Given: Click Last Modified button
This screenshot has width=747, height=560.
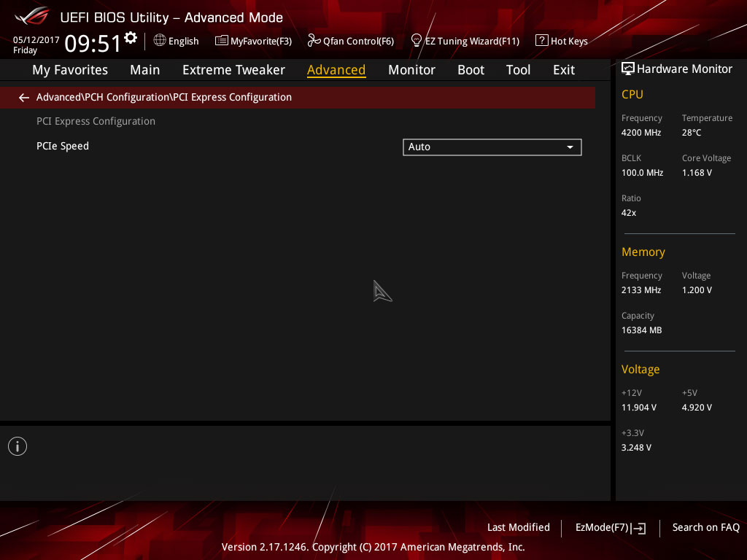Looking at the screenshot, I should pyautogui.click(x=519, y=528).
